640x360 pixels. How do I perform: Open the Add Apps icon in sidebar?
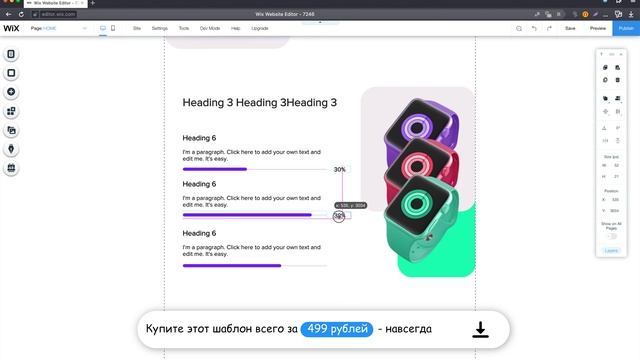(11, 111)
